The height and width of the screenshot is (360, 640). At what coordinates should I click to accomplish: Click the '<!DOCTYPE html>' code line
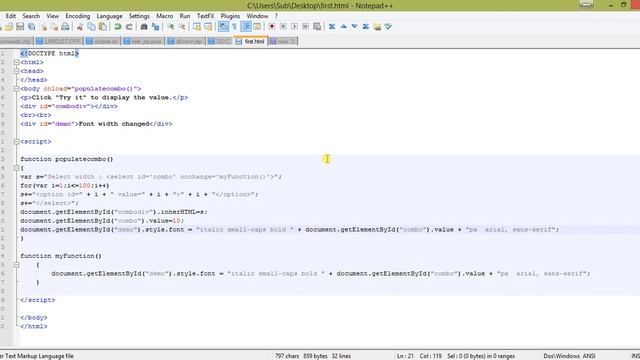[49, 53]
